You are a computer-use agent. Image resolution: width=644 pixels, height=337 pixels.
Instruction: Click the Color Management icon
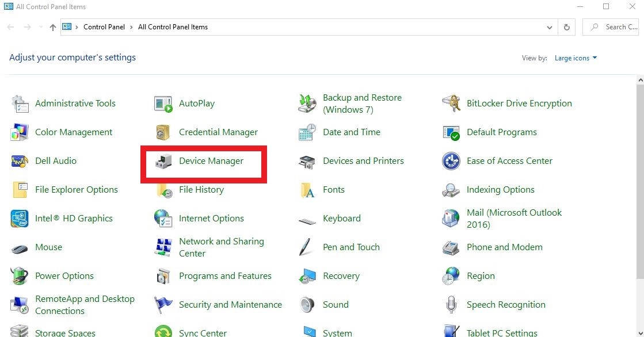click(x=20, y=132)
